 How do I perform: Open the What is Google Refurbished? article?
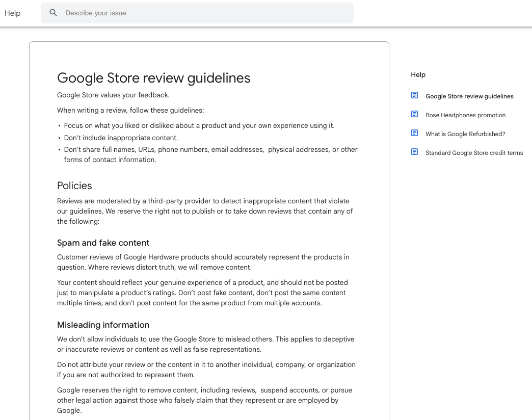coord(465,134)
